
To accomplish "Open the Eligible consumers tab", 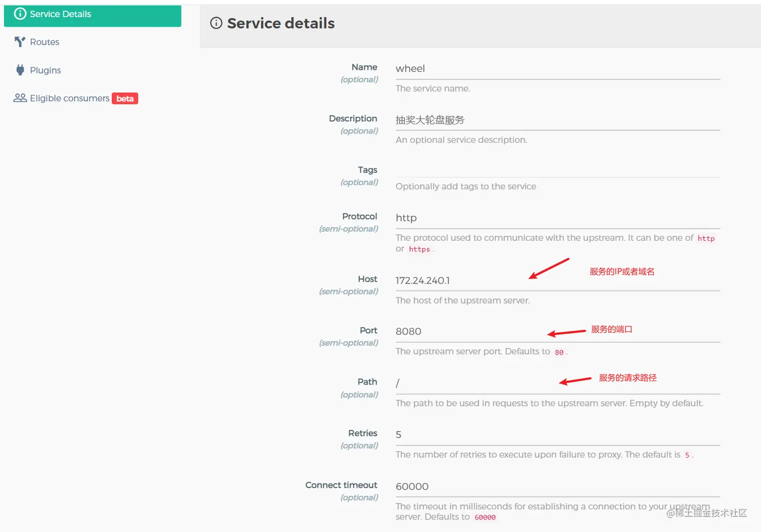I will click(x=93, y=98).
